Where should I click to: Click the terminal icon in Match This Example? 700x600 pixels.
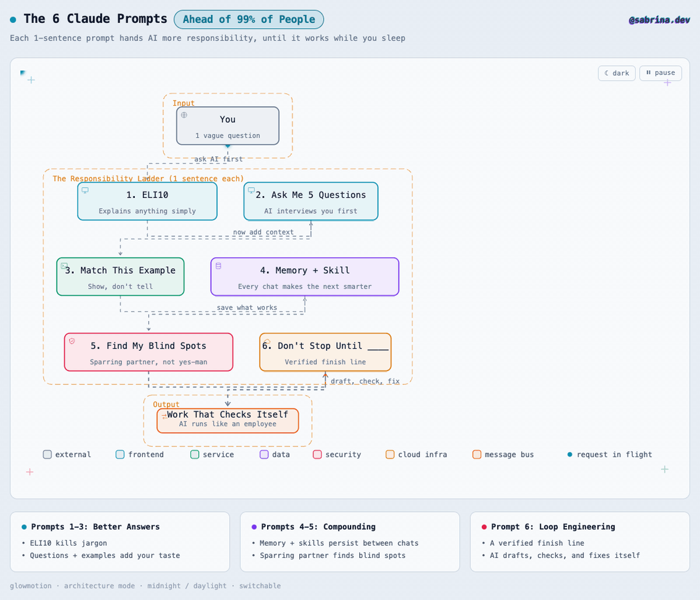click(64, 266)
